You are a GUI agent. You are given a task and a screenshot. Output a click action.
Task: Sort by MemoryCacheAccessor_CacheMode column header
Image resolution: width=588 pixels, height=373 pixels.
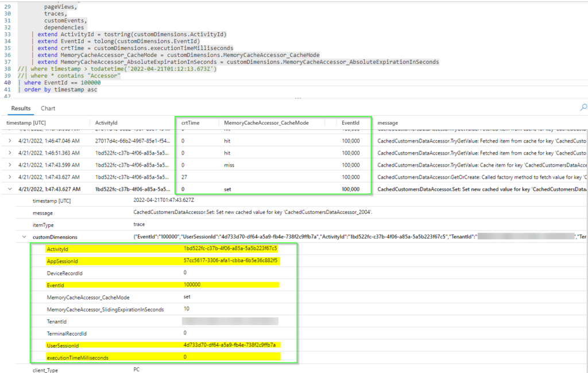[266, 123]
